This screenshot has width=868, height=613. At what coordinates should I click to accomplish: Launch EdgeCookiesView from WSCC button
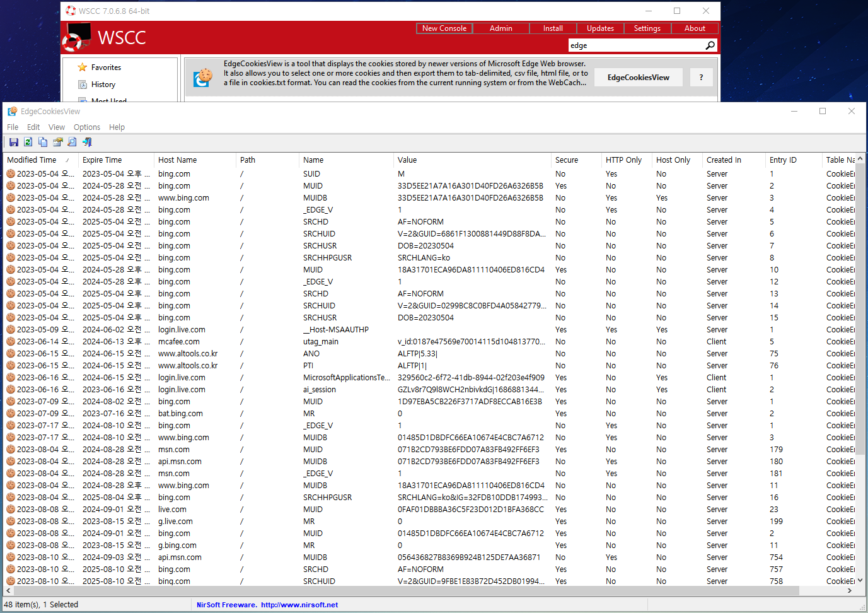click(639, 78)
